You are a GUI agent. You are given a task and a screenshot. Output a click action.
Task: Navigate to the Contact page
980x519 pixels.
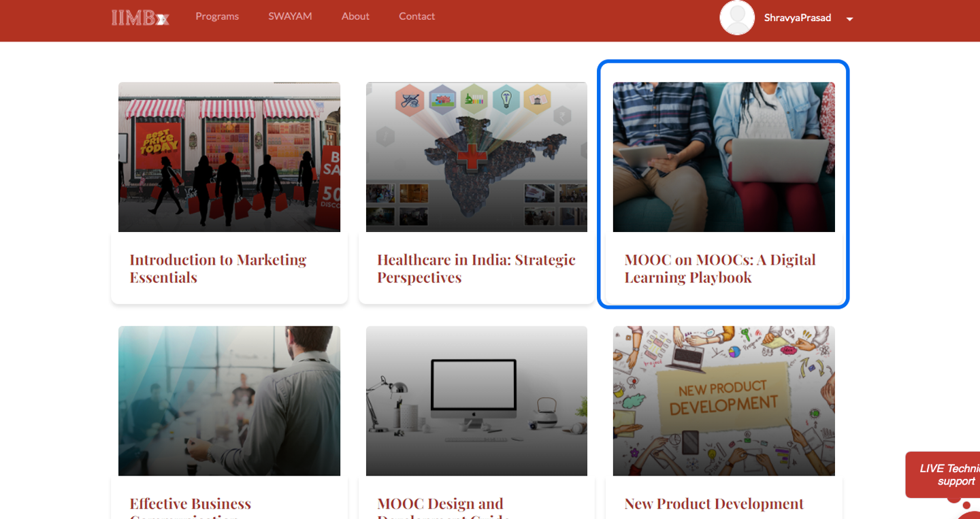pos(416,16)
